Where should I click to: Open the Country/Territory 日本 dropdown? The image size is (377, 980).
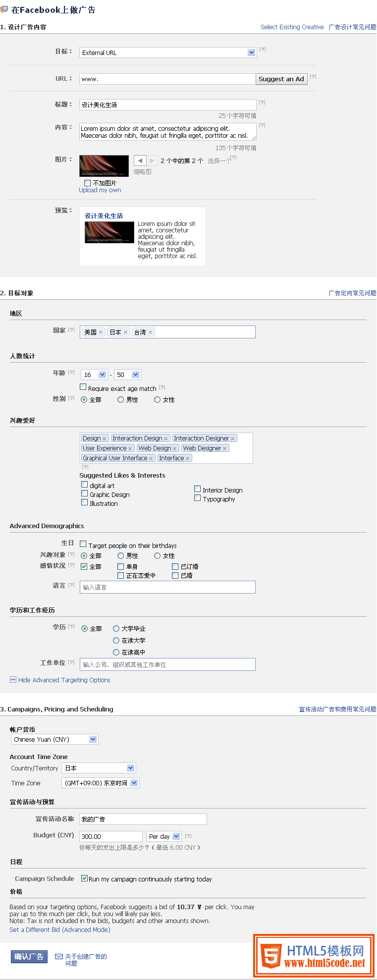(99, 768)
